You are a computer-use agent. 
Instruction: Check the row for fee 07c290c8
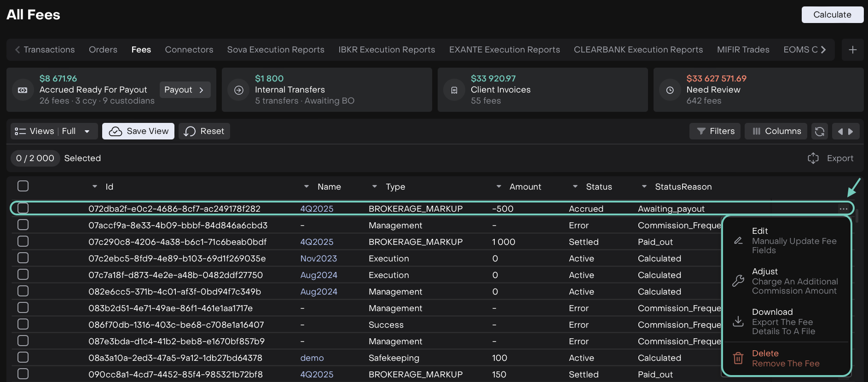pos(23,242)
